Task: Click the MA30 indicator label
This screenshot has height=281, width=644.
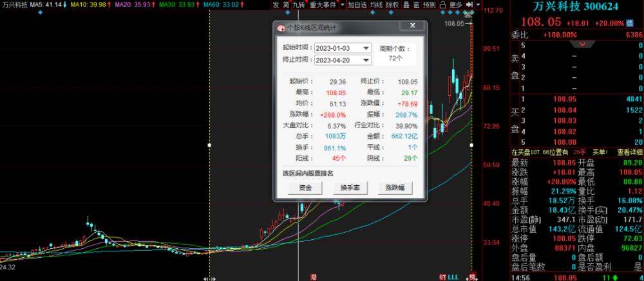Action: 178,5
